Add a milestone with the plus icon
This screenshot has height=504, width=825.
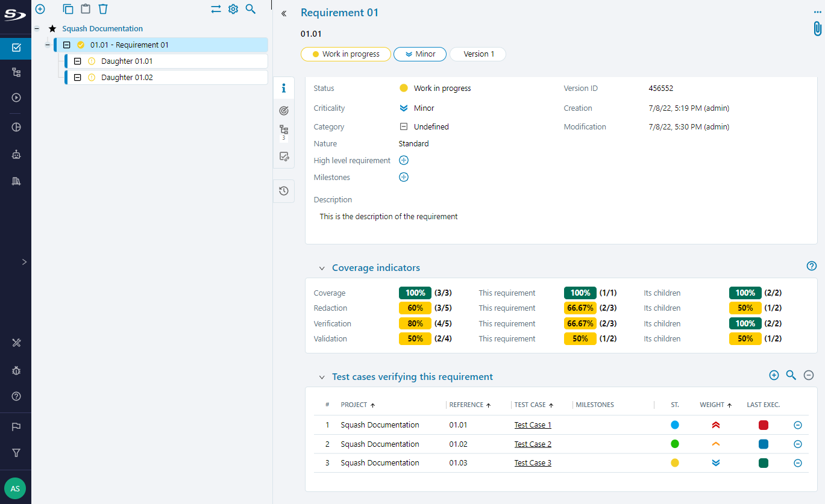[x=404, y=177]
